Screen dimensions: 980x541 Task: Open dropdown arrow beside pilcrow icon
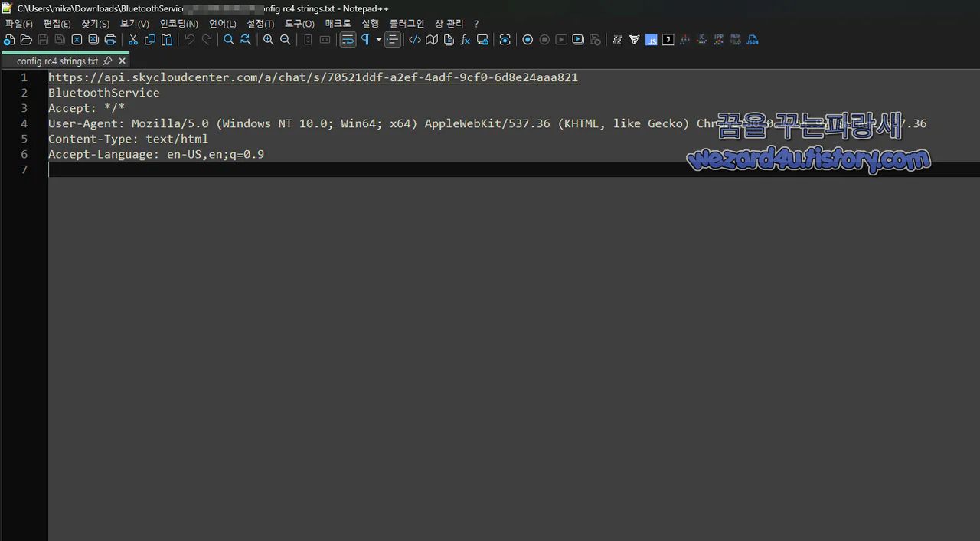378,40
